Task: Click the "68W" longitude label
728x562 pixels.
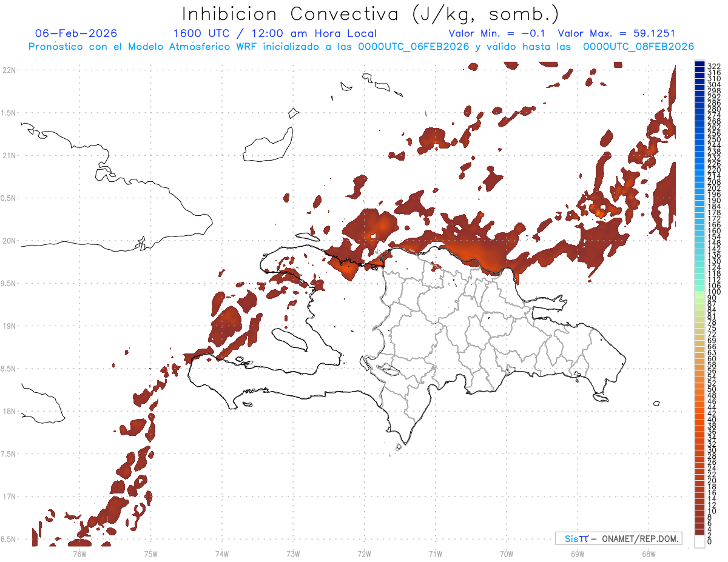Action: 649,554
